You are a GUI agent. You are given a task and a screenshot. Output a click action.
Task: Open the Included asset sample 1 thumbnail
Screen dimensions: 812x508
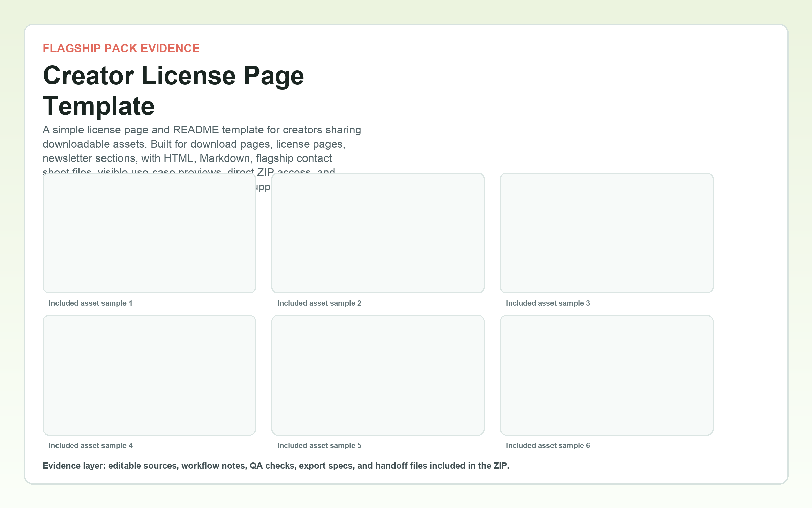[x=149, y=233]
